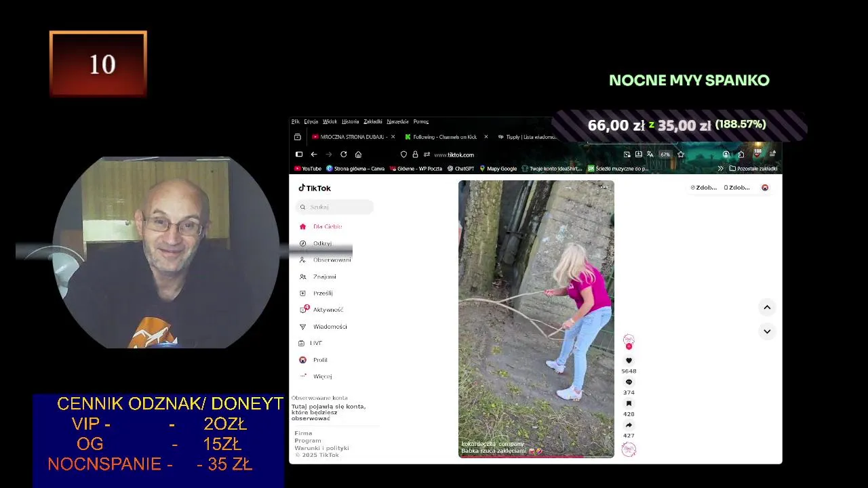Viewport: 868px width, 488px height.
Task: Expand Więcej options in the sidebar
Action: coord(315,376)
